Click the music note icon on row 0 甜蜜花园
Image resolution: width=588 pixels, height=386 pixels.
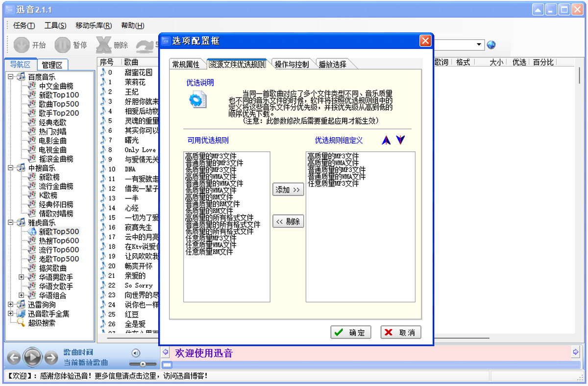103,72
